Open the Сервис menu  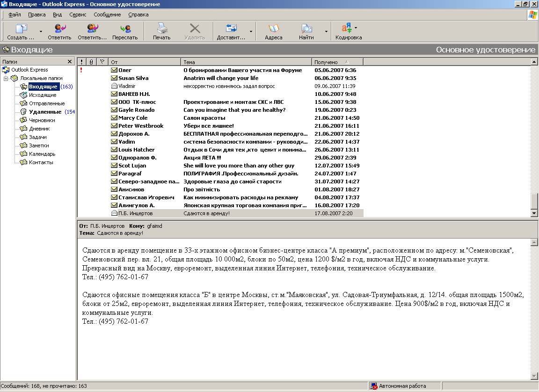pos(78,15)
